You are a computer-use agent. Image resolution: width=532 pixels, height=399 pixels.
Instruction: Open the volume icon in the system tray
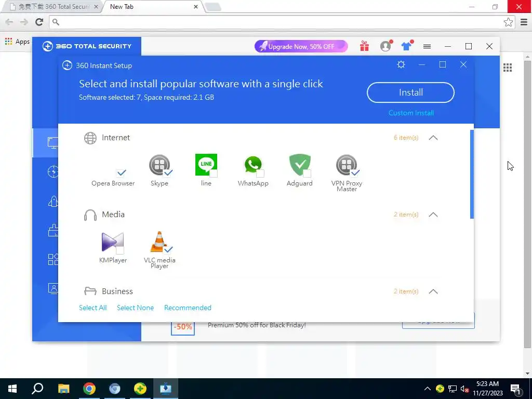(465, 389)
